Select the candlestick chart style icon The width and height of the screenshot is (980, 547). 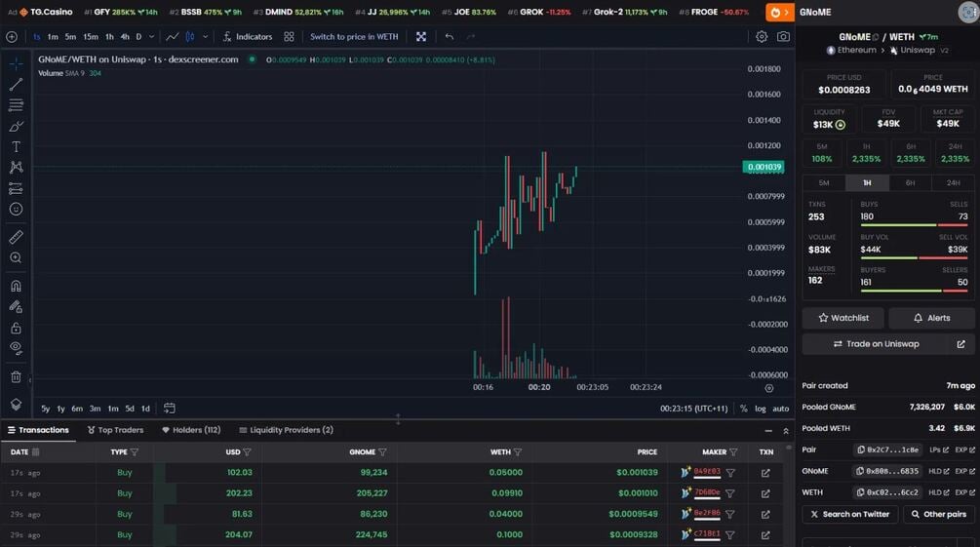pos(190,37)
